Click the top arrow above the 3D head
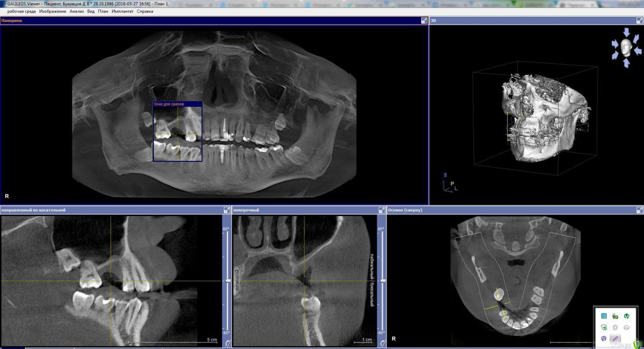 tap(626, 33)
